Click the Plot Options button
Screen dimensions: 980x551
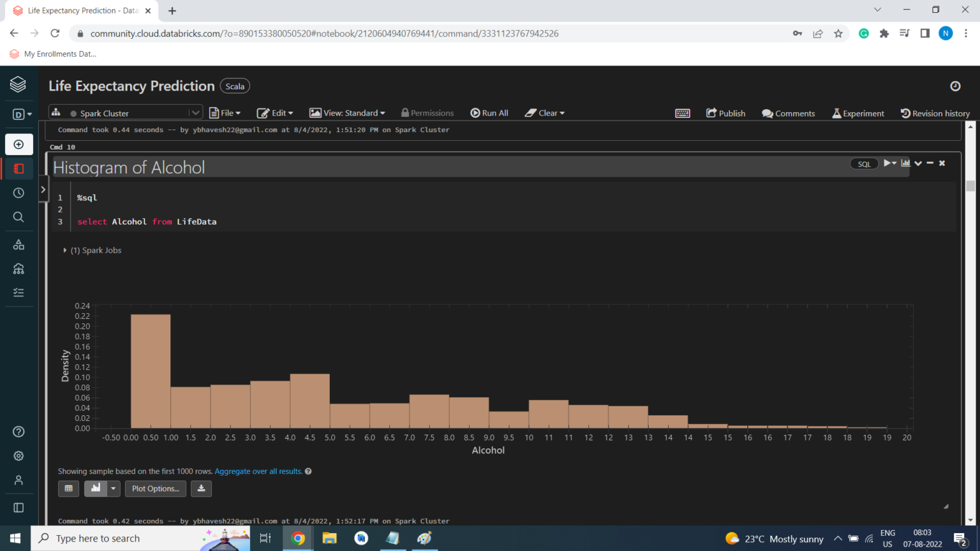pos(156,489)
